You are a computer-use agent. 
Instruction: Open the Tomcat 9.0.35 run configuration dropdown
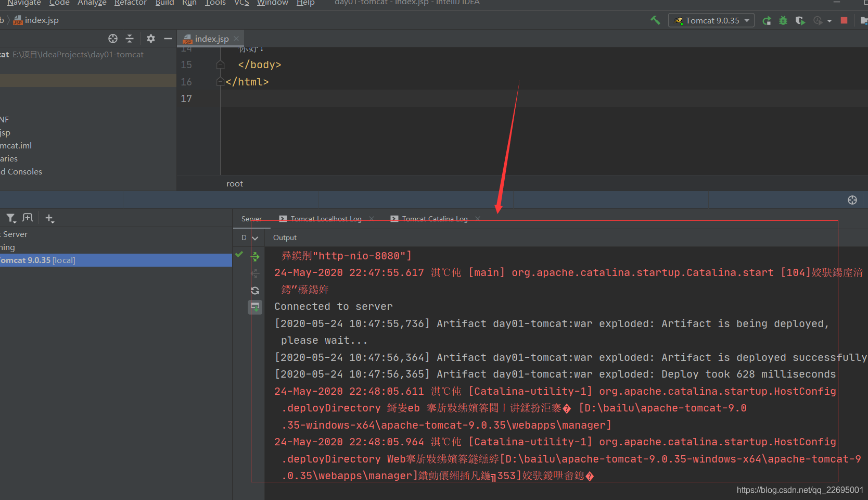tap(711, 20)
